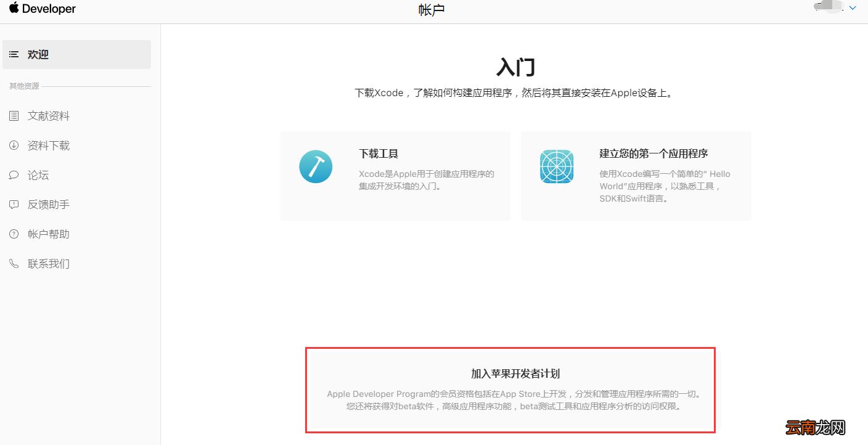
Task: Click the Apple Developer logo
Action: click(x=43, y=9)
